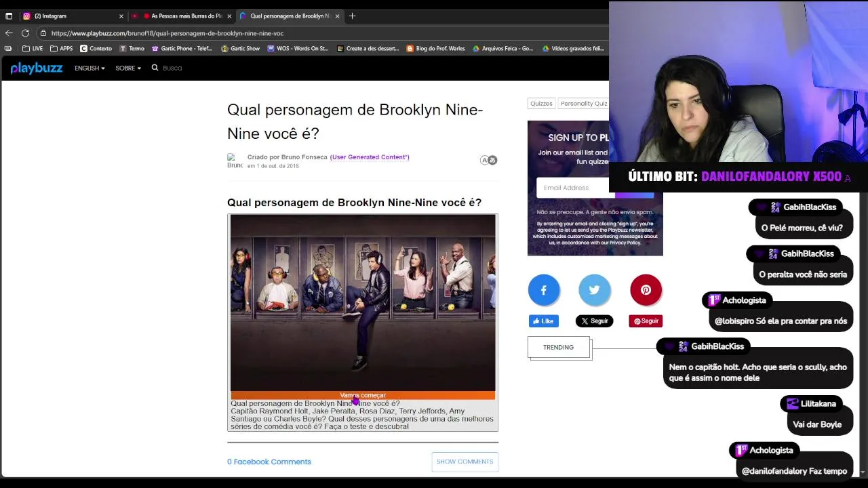Open the LIVE bookmarks folder
The height and width of the screenshot is (488, 868).
(33, 48)
